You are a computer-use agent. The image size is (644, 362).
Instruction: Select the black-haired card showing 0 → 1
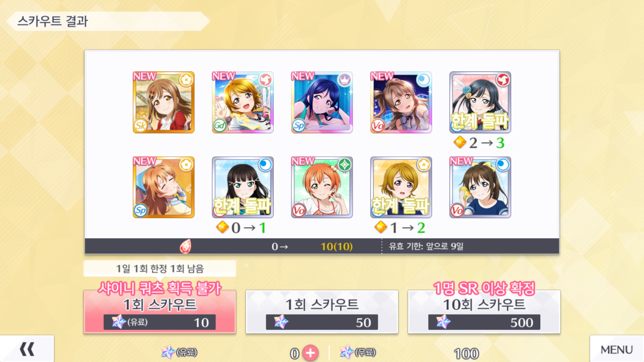pyautogui.click(x=243, y=187)
